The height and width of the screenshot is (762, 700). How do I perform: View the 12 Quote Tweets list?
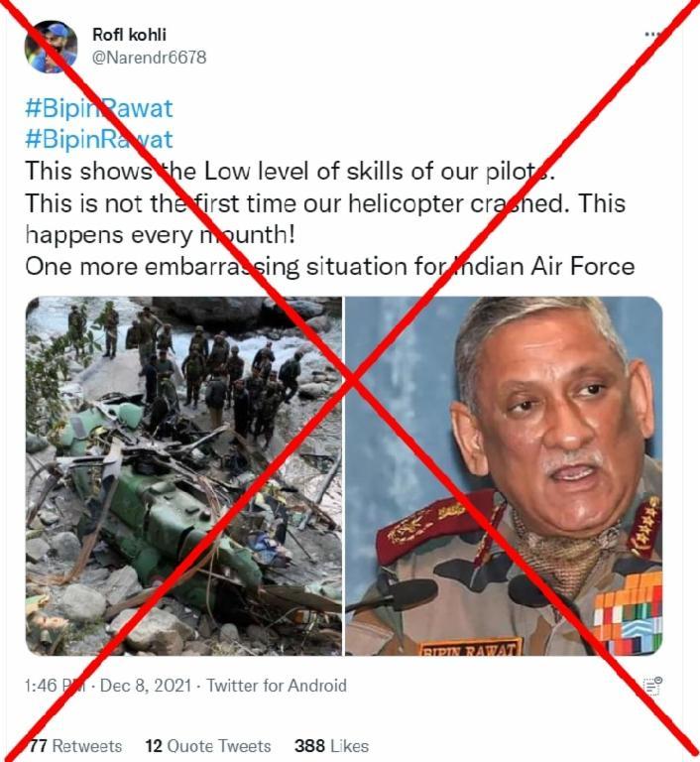click(208, 745)
